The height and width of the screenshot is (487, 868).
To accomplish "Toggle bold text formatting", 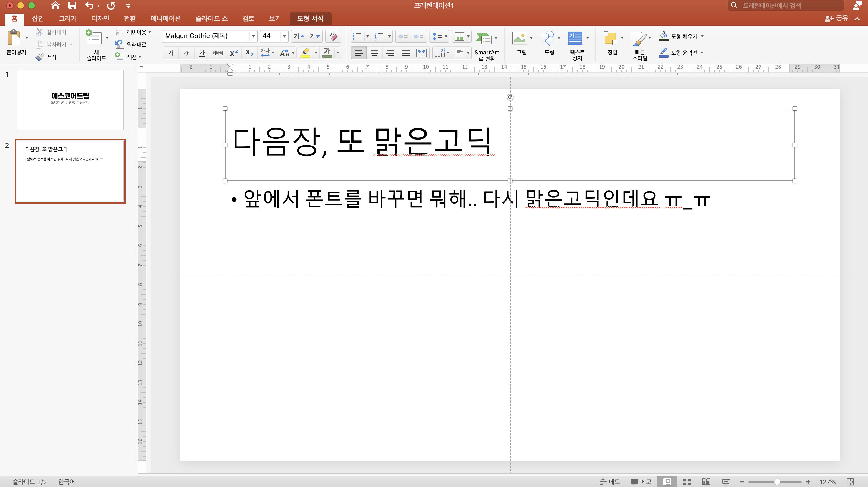I will point(170,53).
